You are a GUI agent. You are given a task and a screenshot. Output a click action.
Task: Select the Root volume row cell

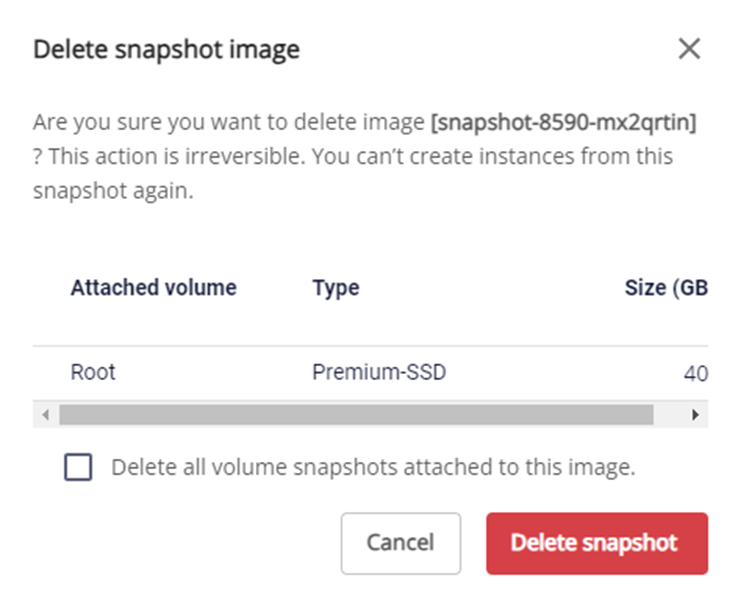click(x=93, y=372)
